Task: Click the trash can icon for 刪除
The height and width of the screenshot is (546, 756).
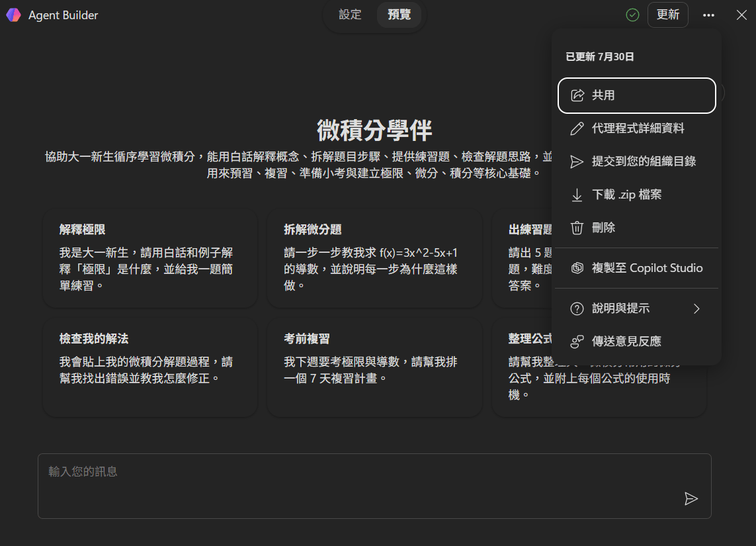Action: [x=577, y=228]
